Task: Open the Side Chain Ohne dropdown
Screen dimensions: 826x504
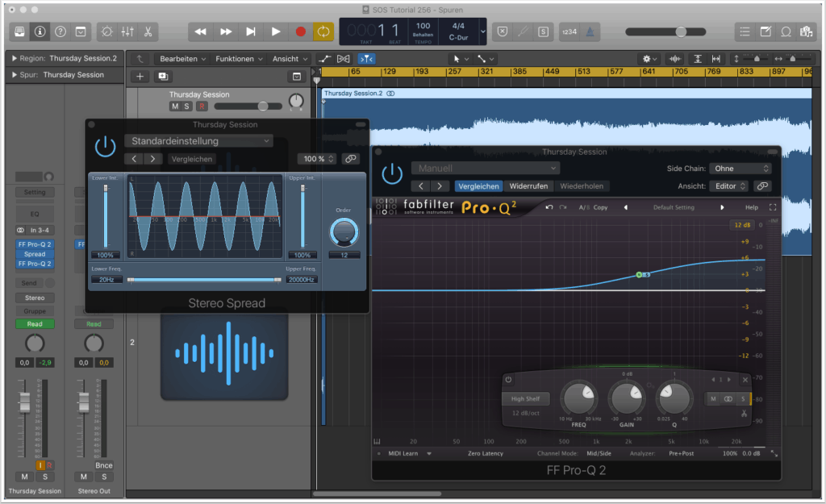Action: pyautogui.click(x=740, y=169)
